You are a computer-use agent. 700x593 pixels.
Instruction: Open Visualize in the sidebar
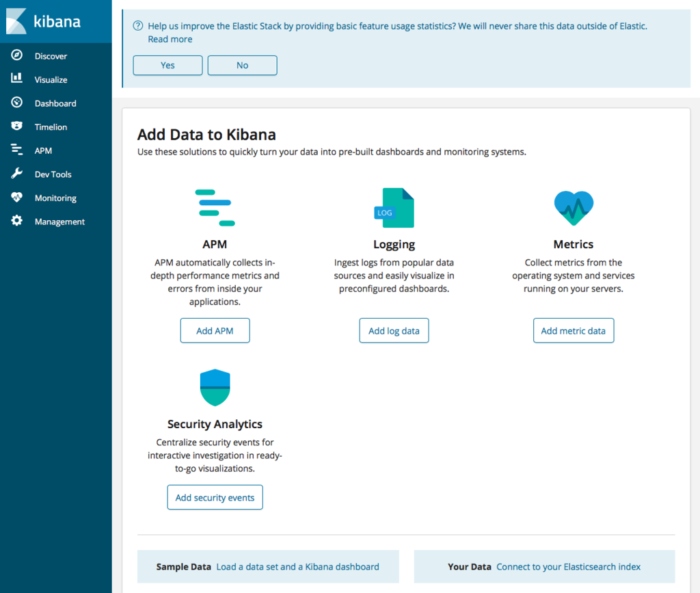point(51,80)
